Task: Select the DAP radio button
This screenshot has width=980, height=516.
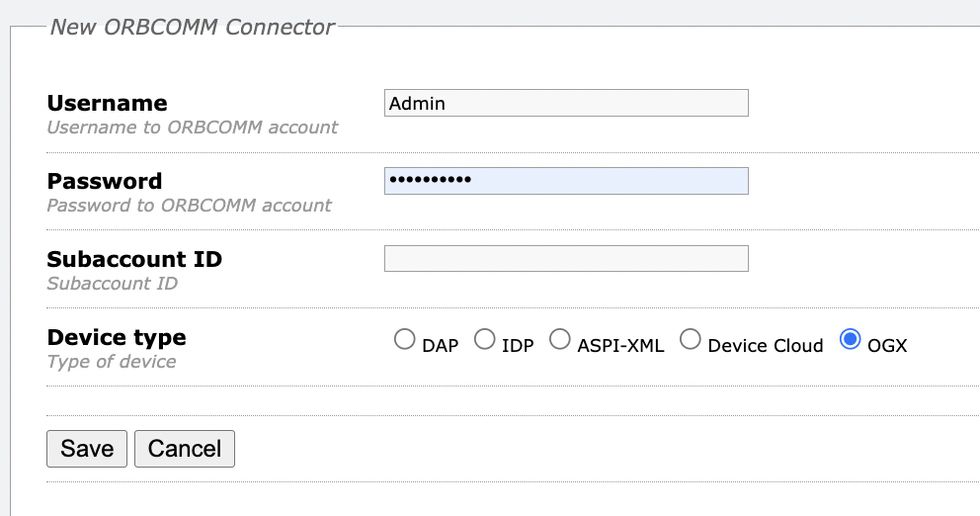Action: [x=404, y=340]
